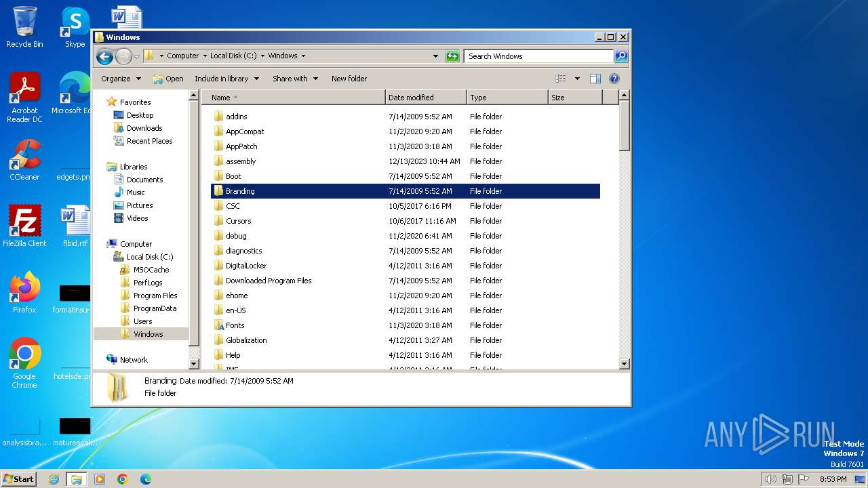Click the taskbar volume speaker icon
This screenshot has height=488, width=868.
pos(770,479)
